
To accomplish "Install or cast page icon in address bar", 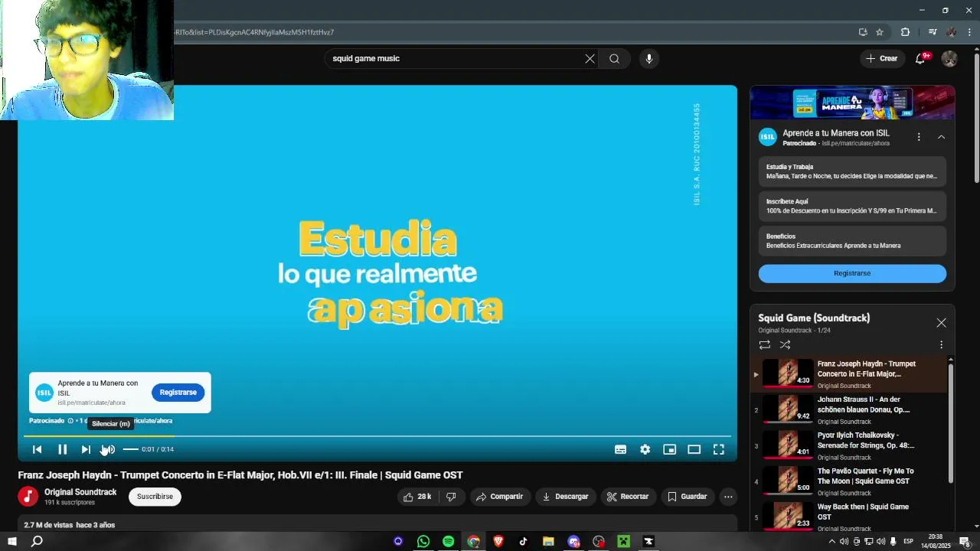I will tap(863, 32).
